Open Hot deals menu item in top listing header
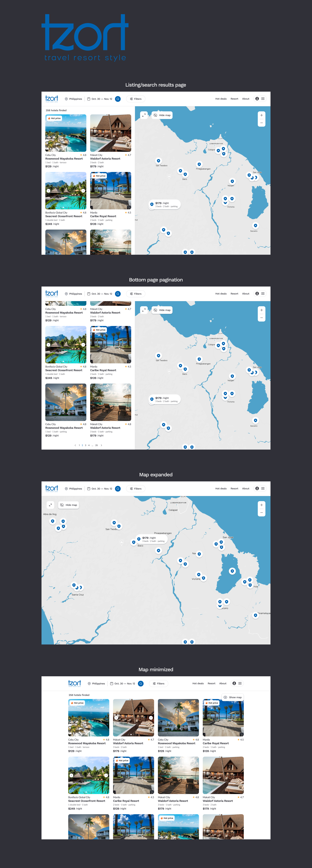This screenshot has height=868, width=312. click(221, 99)
